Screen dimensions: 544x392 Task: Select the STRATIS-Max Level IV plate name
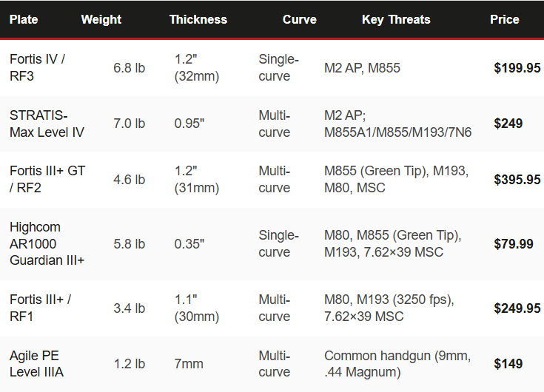pyautogui.click(x=47, y=124)
